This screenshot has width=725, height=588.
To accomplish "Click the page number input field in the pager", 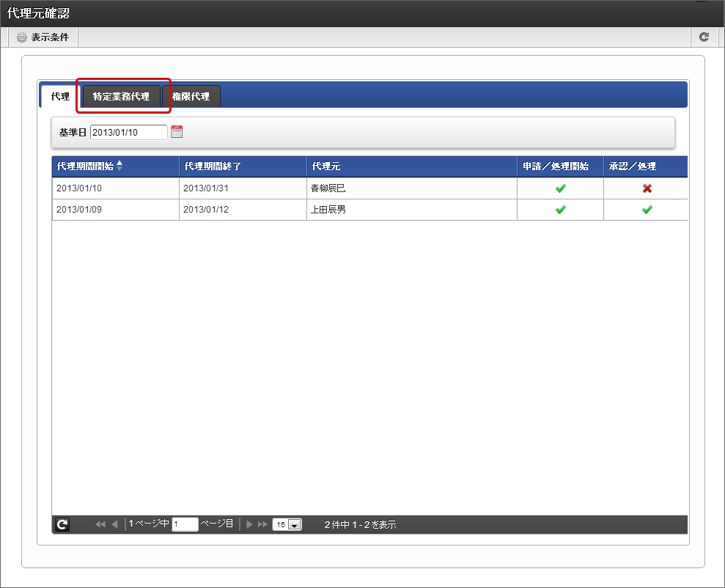I will coord(185,524).
